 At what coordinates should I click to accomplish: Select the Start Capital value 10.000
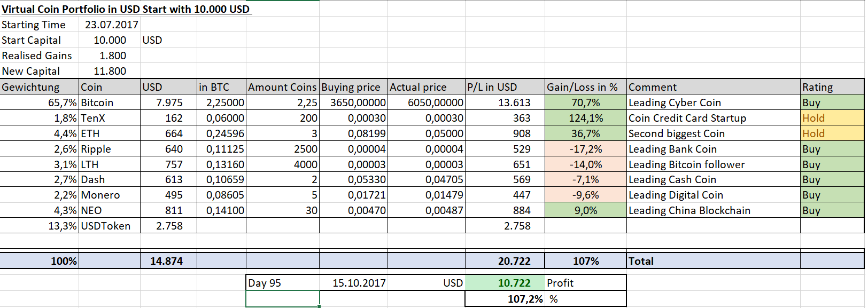110,40
